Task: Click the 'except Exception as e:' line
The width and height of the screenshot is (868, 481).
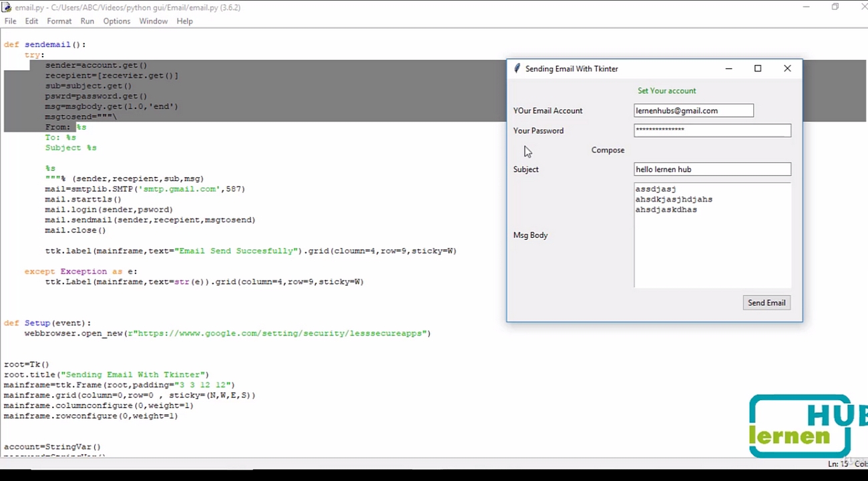Action: (x=81, y=272)
